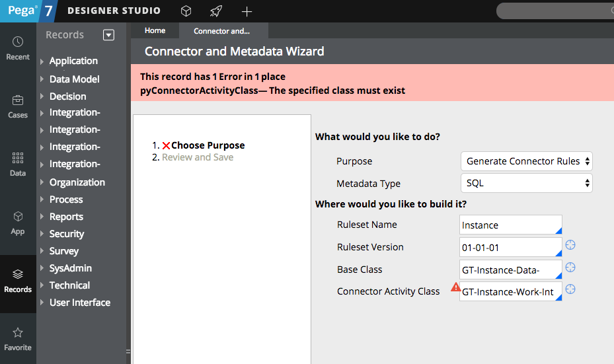Click the 'This record has 1 Error' text
The width and height of the screenshot is (614, 364).
[x=213, y=77]
